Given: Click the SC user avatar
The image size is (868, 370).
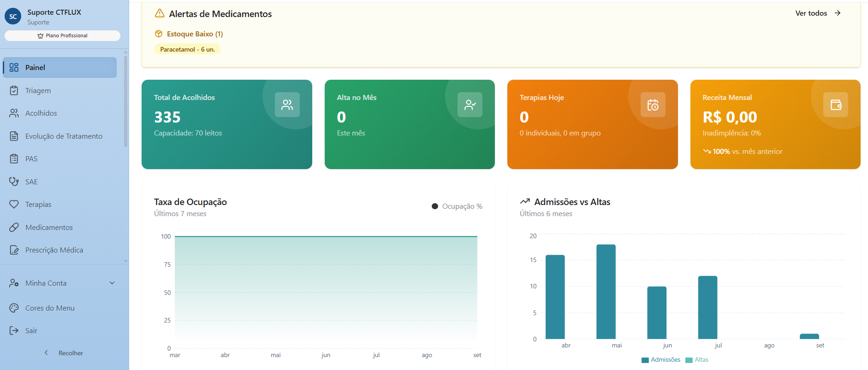Looking at the screenshot, I should coord(13,17).
